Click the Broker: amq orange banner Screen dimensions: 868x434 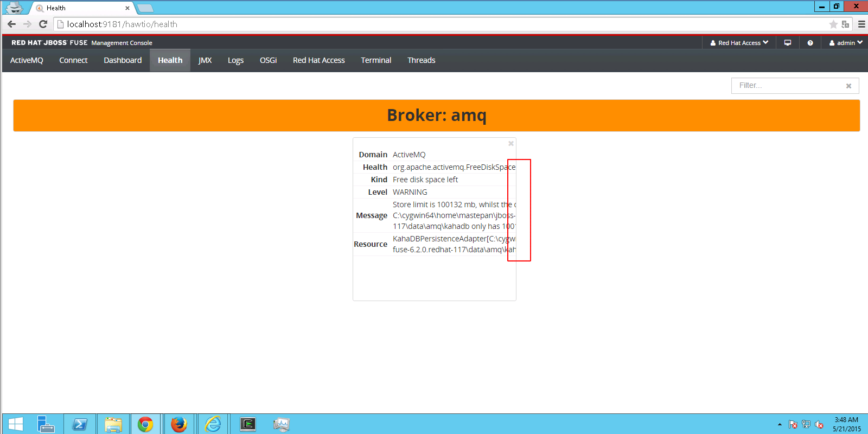437,116
